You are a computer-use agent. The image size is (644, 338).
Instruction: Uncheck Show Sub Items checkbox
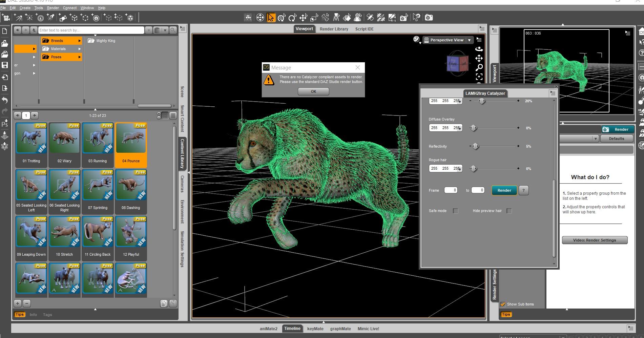[x=503, y=304]
